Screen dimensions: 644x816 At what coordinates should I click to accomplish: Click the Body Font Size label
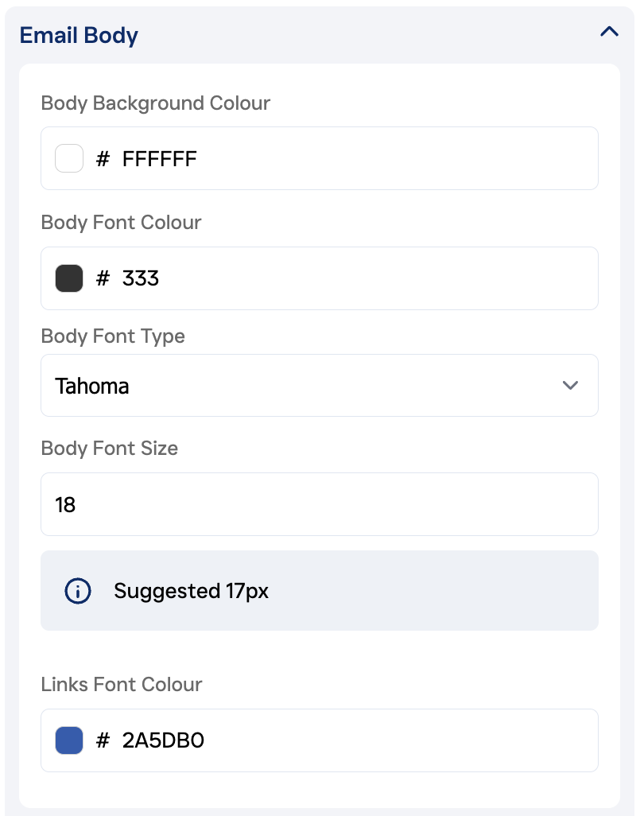coord(110,449)
